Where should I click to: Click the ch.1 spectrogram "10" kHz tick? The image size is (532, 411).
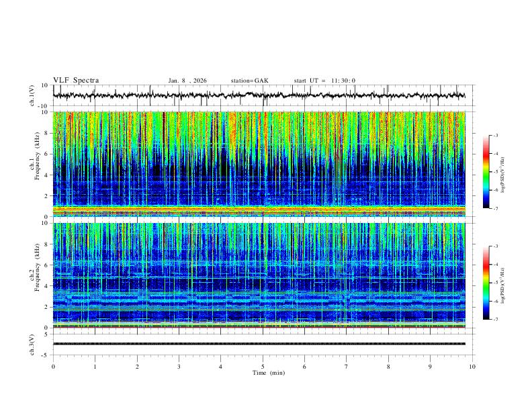tap(45, 112)
